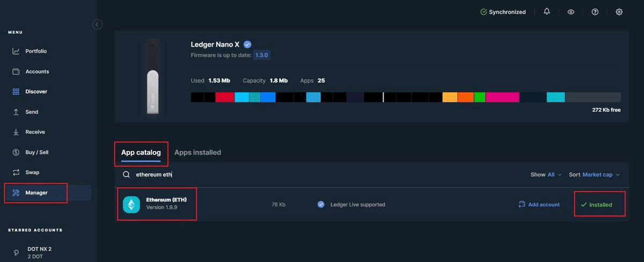
Task: Collapse the sidebar with the chevron
Action: (97, 24)
